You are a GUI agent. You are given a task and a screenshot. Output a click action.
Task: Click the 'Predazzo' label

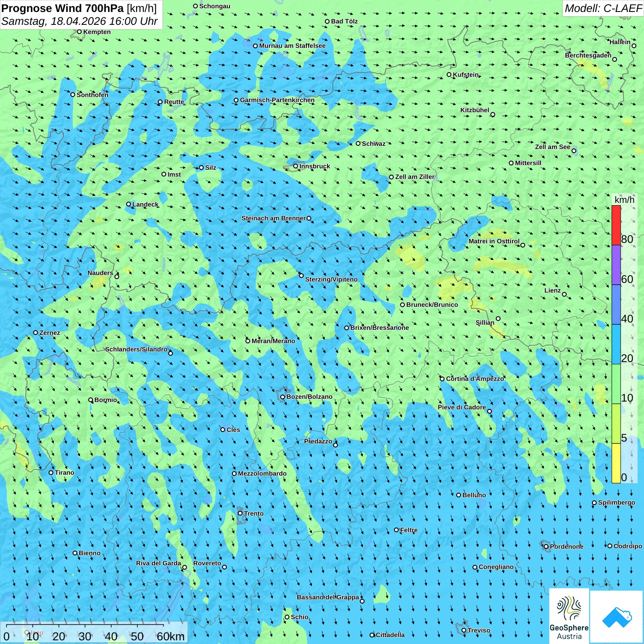pyautogui.click(x=318, y=441)
